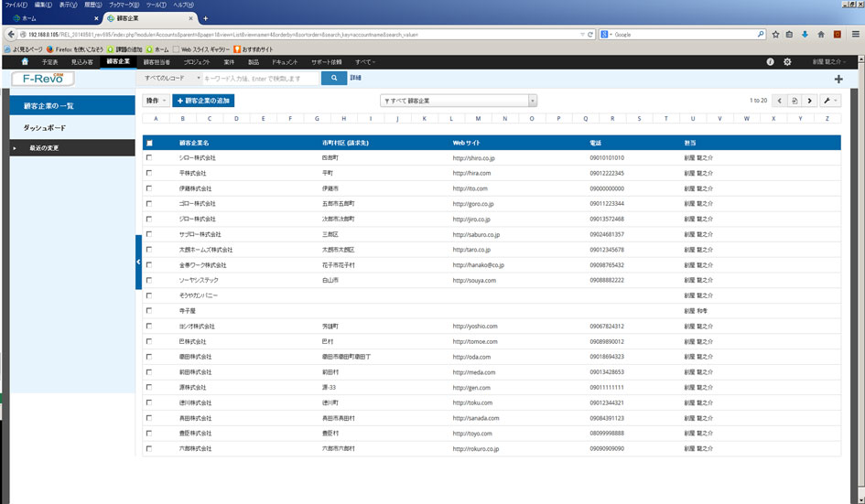This screenshot has height=504, width=865.
Task: Click the F-Revo CRM logo
Action: click(43, 79)
